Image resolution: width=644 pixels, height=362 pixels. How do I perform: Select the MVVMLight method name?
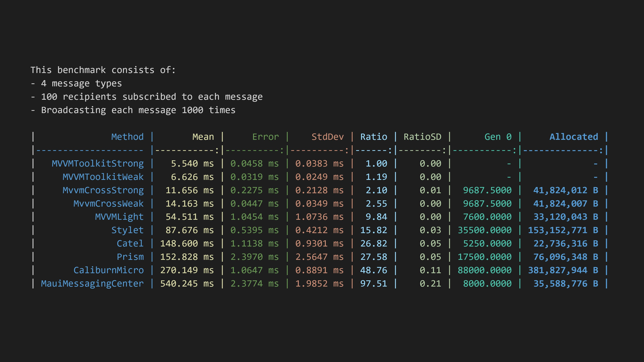119,217
